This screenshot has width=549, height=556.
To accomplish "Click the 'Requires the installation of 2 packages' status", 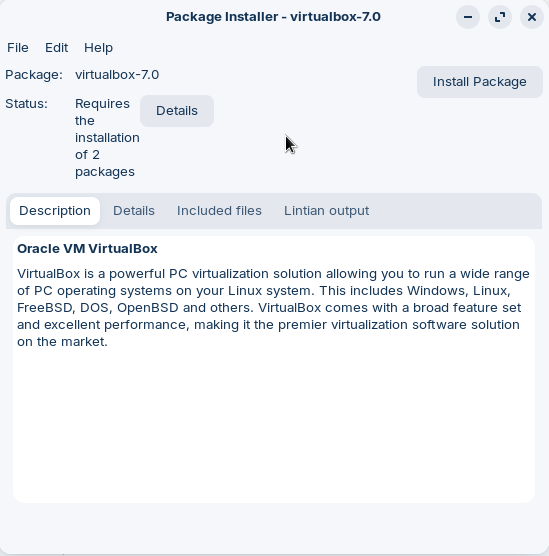I will click(107, 138).
